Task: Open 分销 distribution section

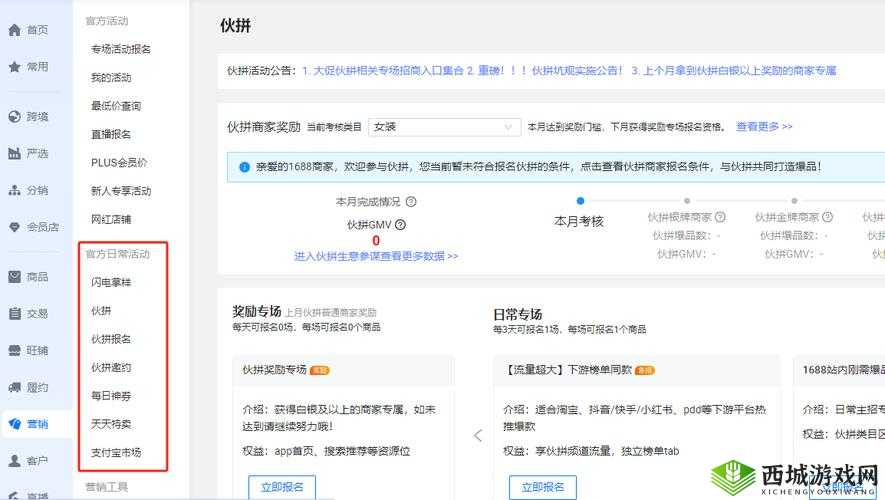Action: tap(28, 190)
